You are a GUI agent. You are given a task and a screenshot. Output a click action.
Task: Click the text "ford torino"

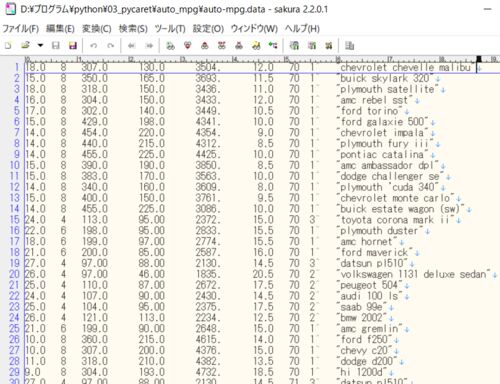tap(369, 111)
